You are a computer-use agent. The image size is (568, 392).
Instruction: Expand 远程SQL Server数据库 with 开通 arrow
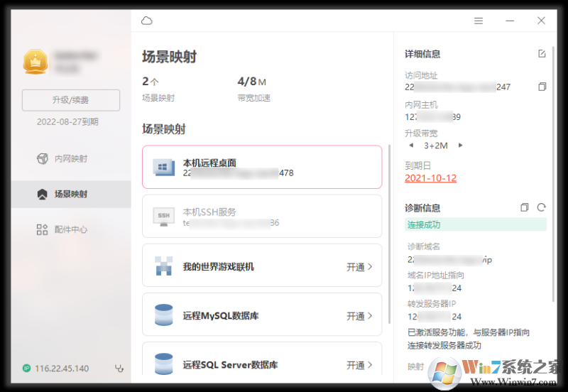coord(359,365)
